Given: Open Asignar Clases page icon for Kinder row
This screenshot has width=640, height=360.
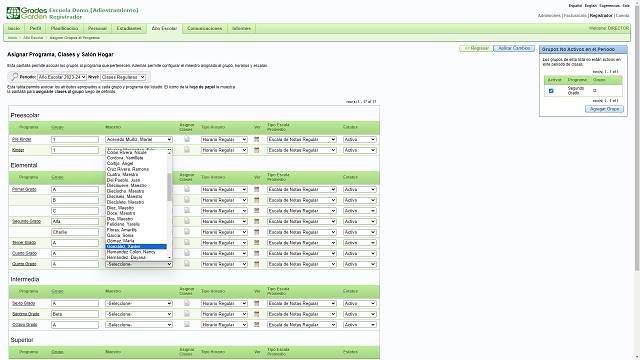Looking at the screenshot, I should click(x=187, y=150).
